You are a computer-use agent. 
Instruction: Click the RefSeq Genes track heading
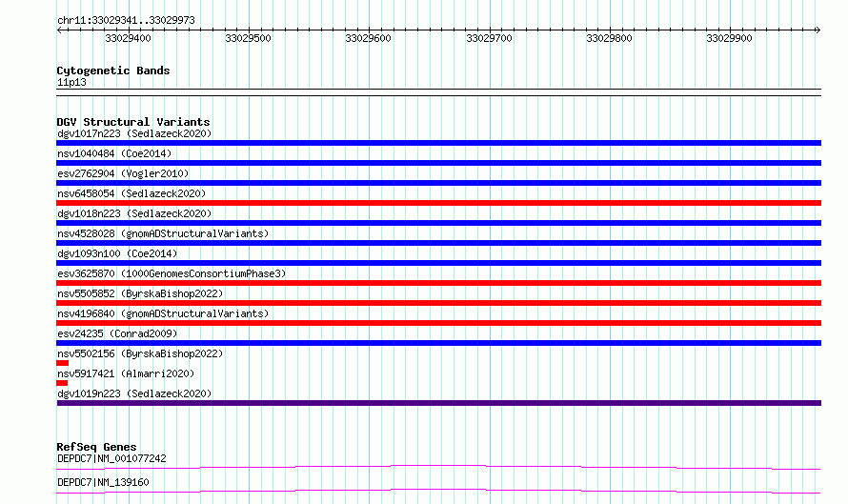[96, 447]
